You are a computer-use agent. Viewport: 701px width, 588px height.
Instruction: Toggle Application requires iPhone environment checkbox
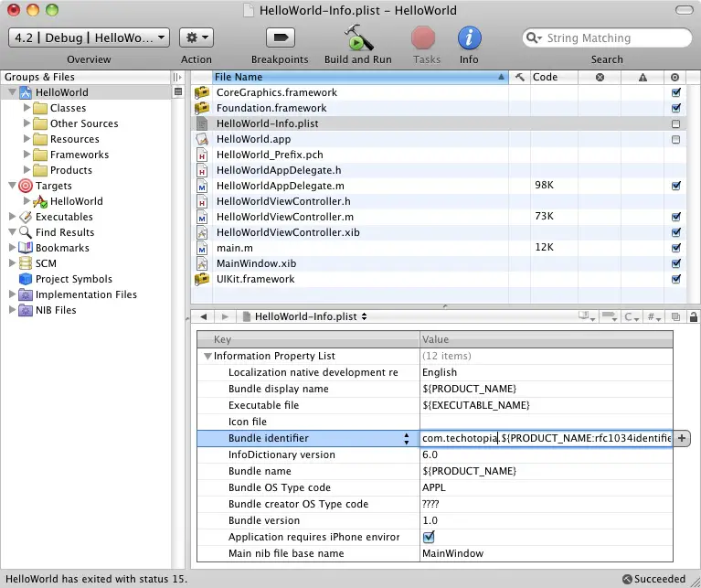click(429, 537)
